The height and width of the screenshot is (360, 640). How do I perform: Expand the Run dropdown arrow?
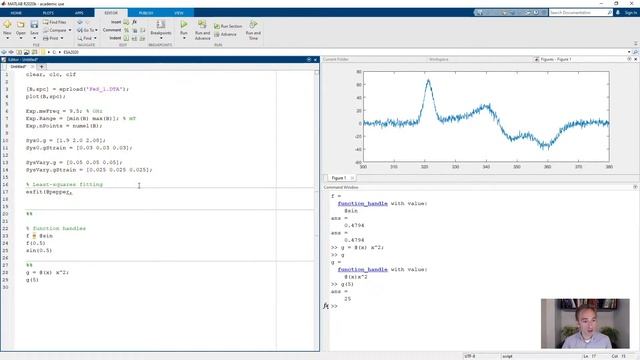coord(184,38)
